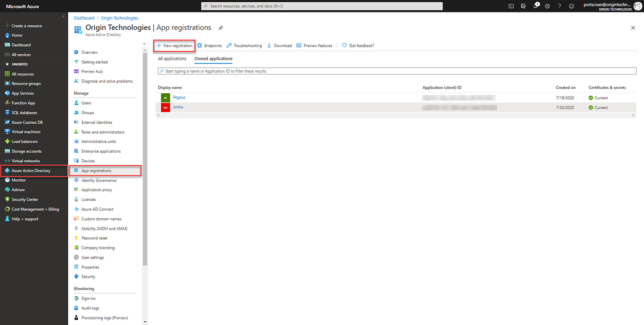
Task: View portal notifications bell
Action: coord(535,6)
